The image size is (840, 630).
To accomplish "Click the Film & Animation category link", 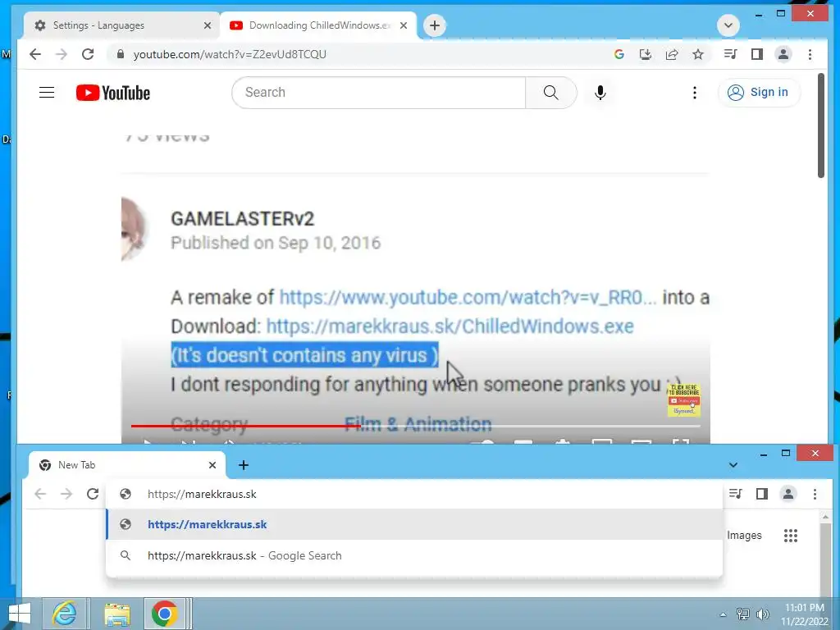I will (x=418, y=424).
